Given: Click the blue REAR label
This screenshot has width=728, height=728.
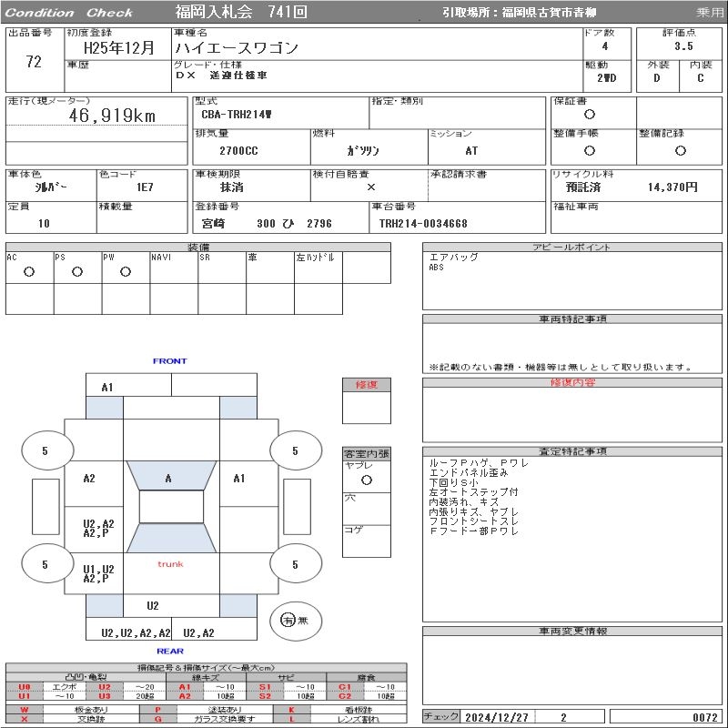Looking at the screenshot, I should [x=170, y=651].
